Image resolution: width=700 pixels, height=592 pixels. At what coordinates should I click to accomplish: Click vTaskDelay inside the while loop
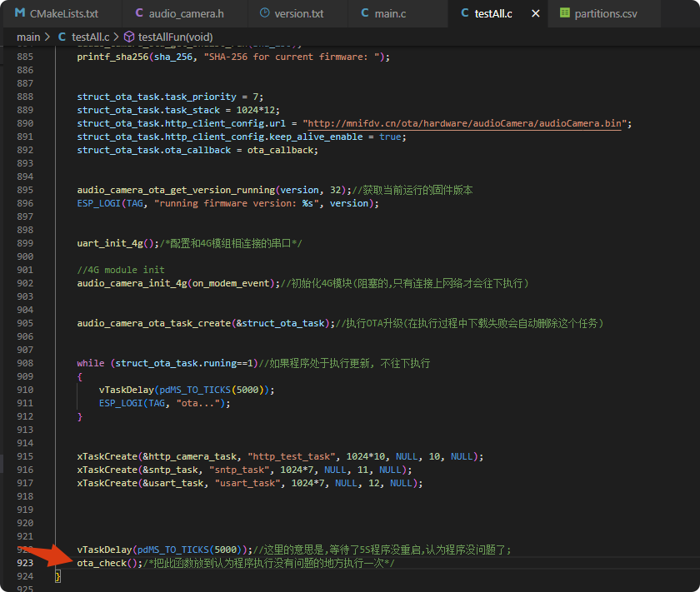[187, 390]
